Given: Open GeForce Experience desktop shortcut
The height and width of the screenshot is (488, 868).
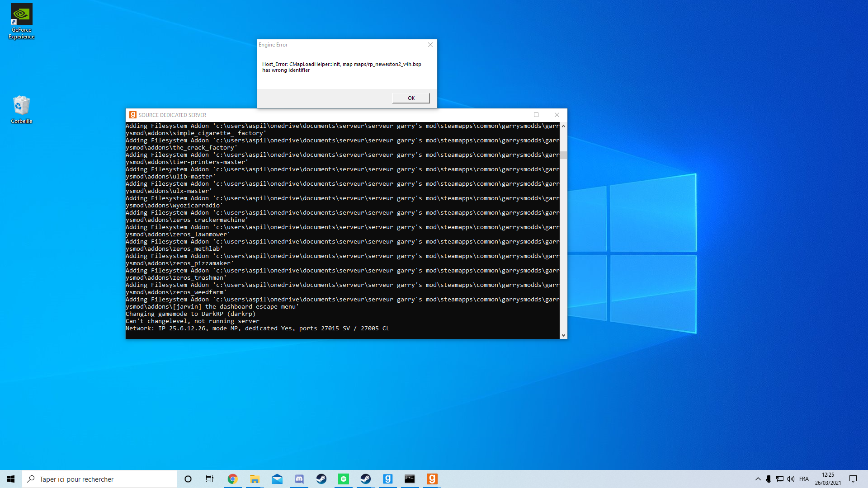Looking at the screenshot, I should tap(22, 21).
